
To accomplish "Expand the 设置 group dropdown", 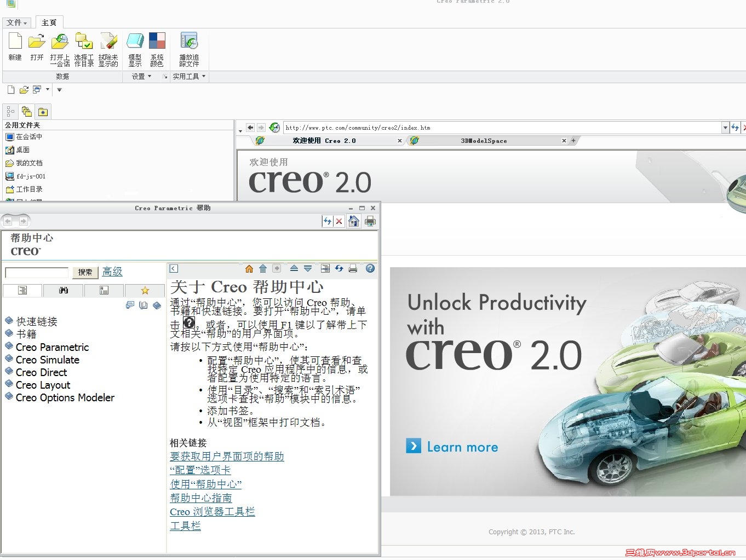I will [x=141, y=77].
